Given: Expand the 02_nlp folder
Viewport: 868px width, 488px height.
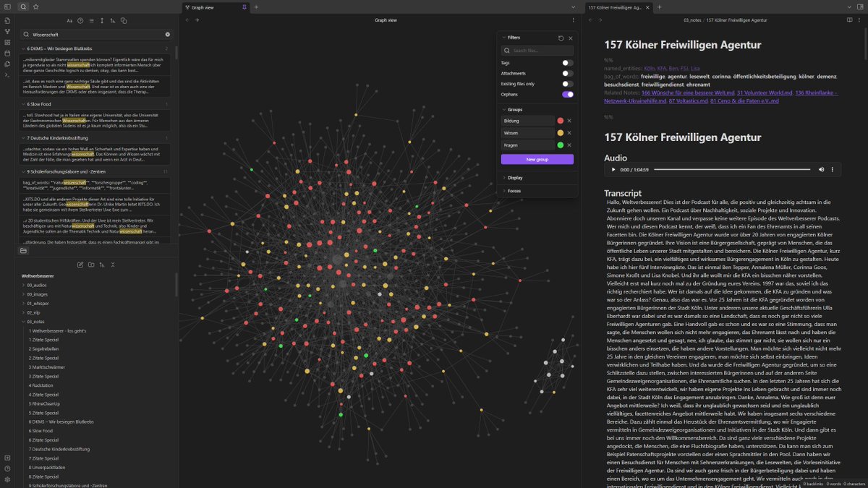Looking at the screenshot, I should (x=33, y=312).
